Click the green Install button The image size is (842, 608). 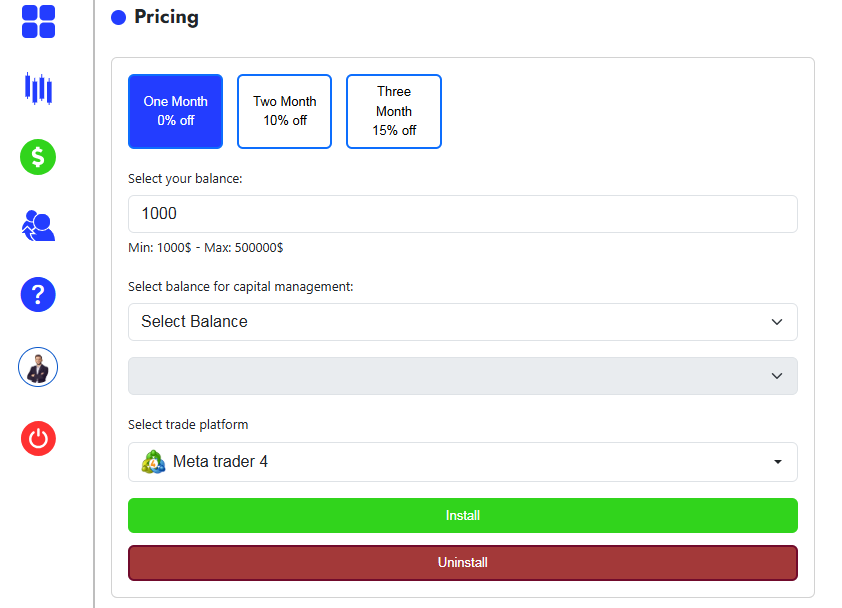[462, 516]
